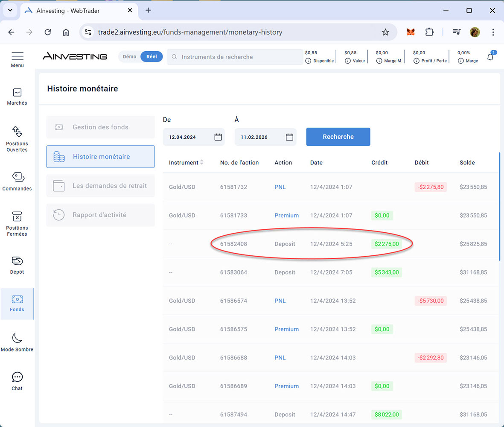Viewport: 504px width, 427px height.
Task: Open the À end date calendar picker
Action: pos(289,137)
